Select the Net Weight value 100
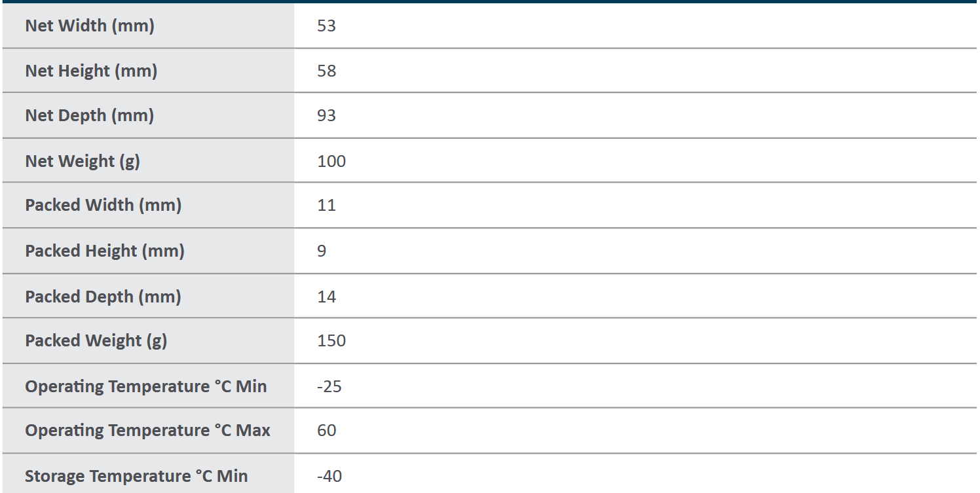Image resolution: width=980 pixels, height=493 pixels. point(331,161)
